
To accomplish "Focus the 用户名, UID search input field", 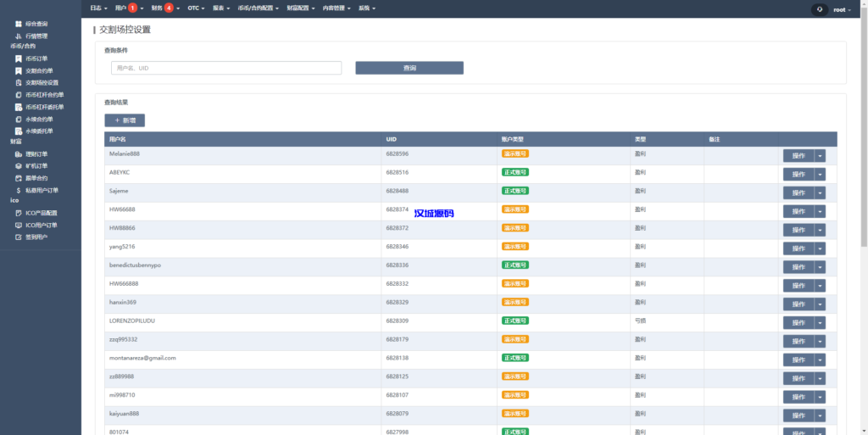I will tap(225, 68).
